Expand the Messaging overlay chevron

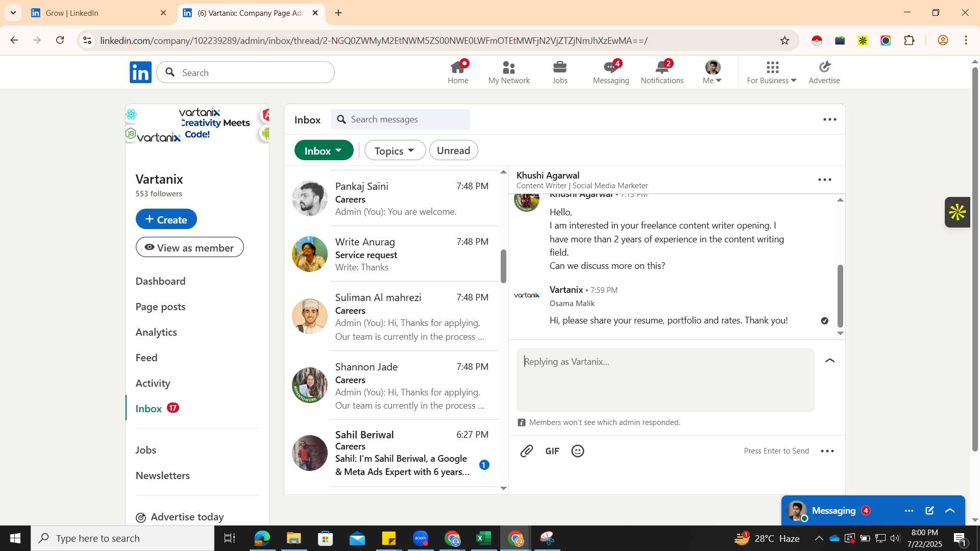[x=950, y=511]
